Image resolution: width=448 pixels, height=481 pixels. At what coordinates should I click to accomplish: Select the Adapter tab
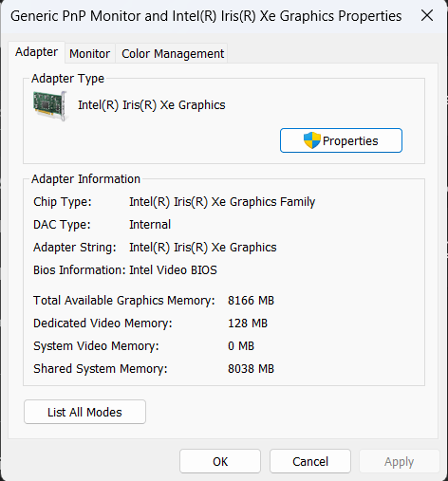point(37,52)
